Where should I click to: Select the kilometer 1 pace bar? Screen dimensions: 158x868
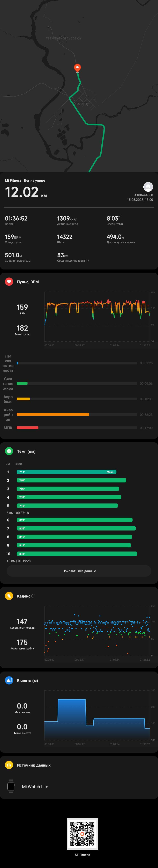[x=67, y=472]
